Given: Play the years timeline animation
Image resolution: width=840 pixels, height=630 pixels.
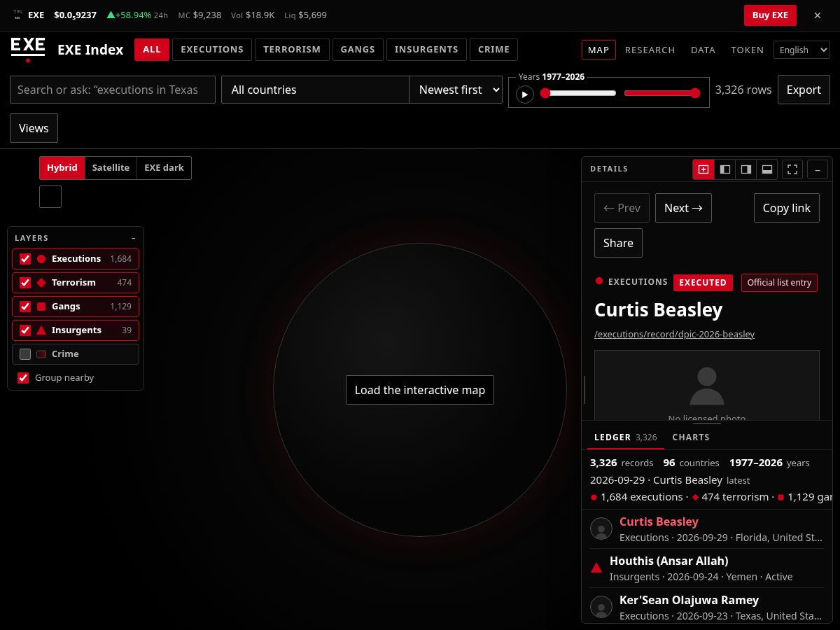Looking at the screenshot, I should (525, 94).
